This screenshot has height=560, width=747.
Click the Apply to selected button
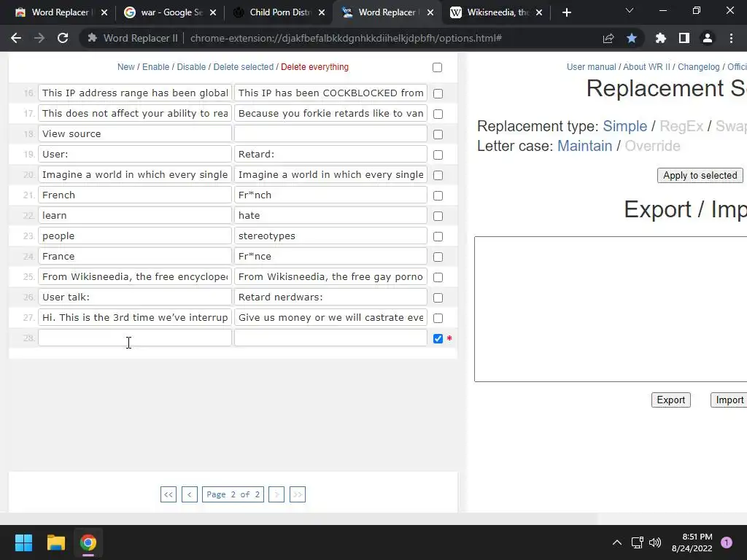click(x=700, y=175)
